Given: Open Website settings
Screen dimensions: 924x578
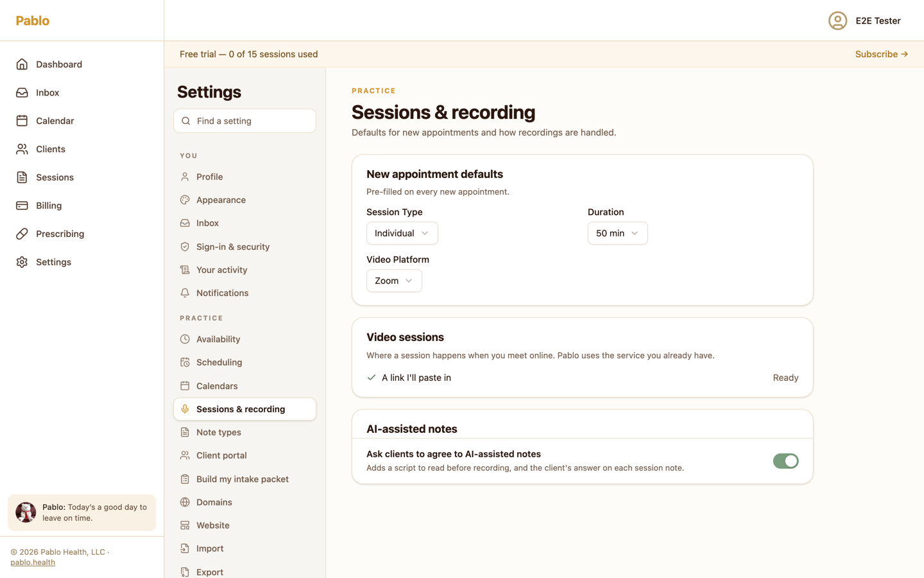Looking at the screenshot, I should (244, 525).
